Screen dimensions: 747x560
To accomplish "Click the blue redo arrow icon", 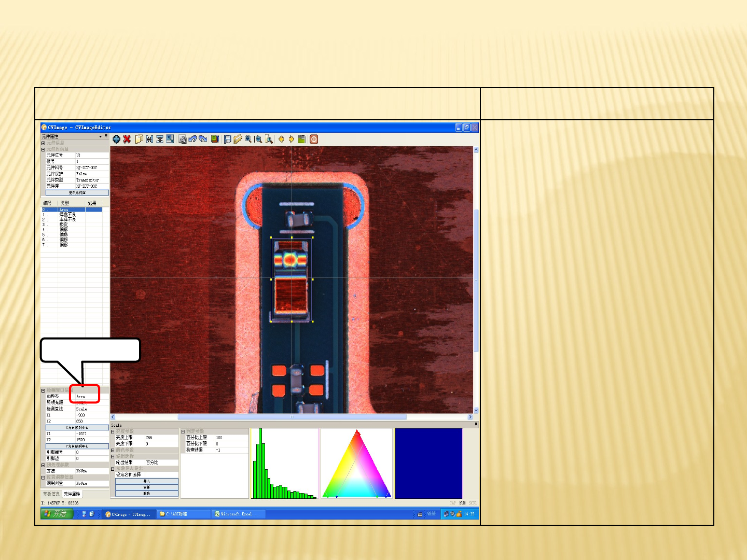I will [x=203, y=139].
